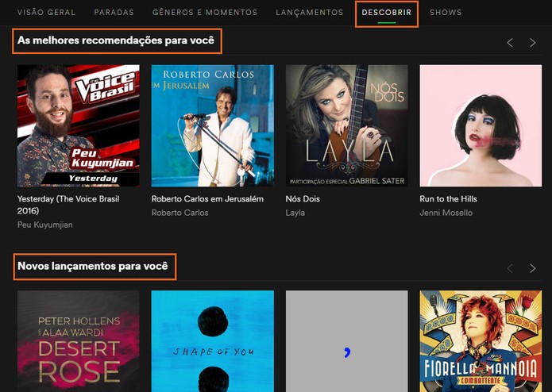The height and width of the screenshot is (392, 552).
Task: Open the Roberto Carlos artist link
Action: pos(179,213)
